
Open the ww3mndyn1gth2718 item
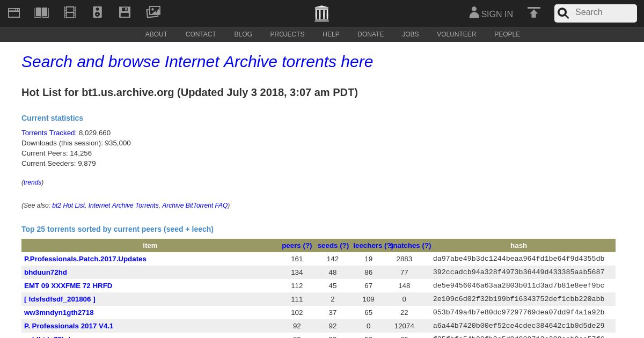coord(59,313)
